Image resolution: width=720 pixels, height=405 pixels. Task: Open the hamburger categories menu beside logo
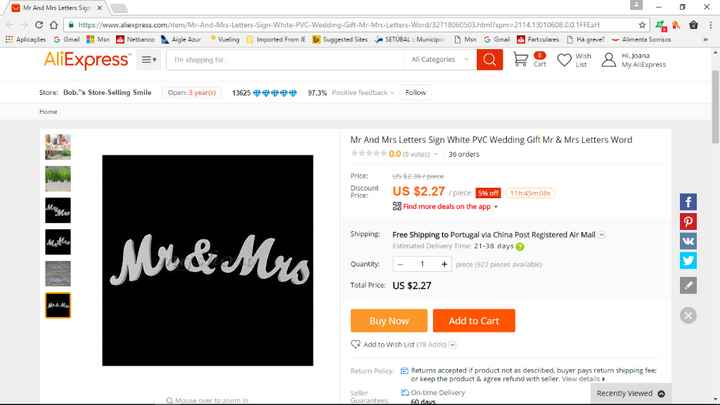[x=148, y=60]
